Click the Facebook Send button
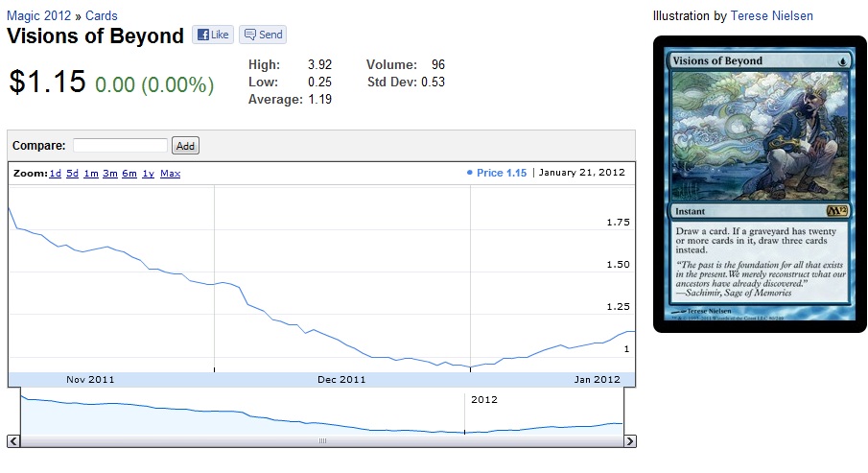The height and width of the screenshot is (473, 868). (263, 35)
